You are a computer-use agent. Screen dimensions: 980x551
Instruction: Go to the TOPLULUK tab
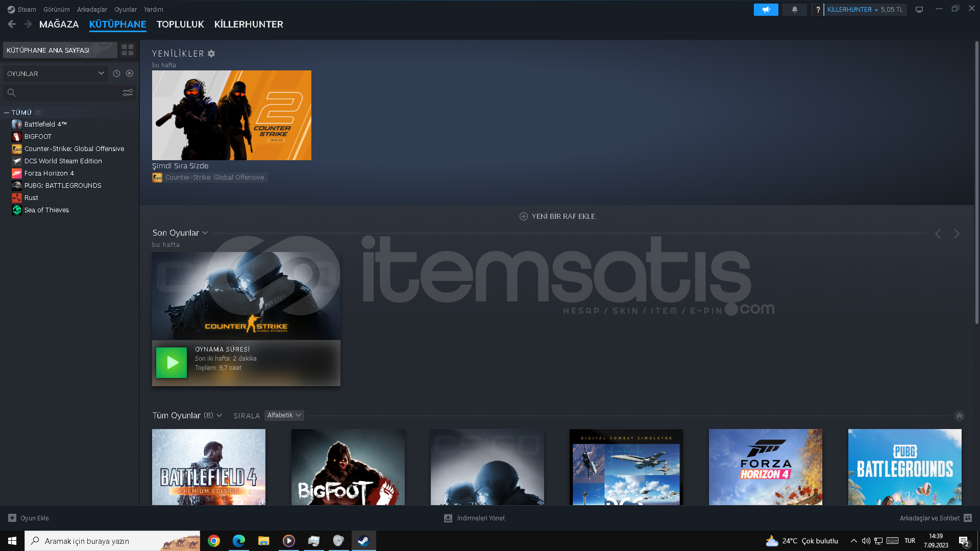click(x=180, y=24)
